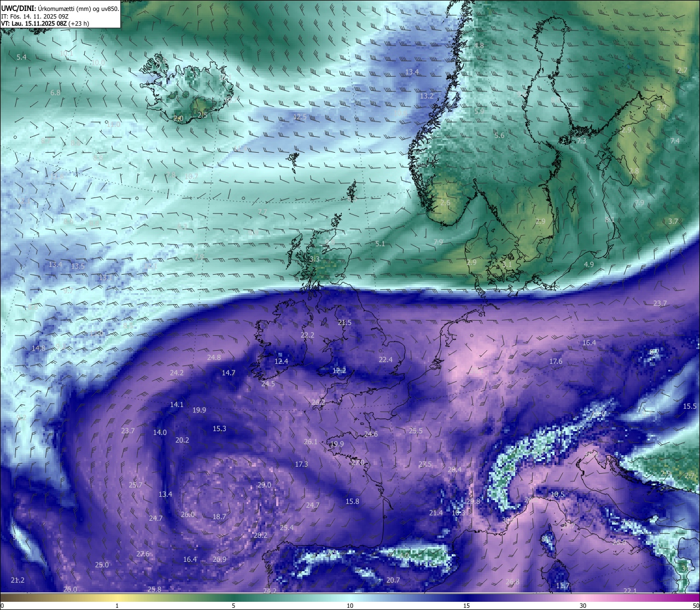700x610 pixels.
Task: Click the 20.7 value label
Action: point(393,580)
